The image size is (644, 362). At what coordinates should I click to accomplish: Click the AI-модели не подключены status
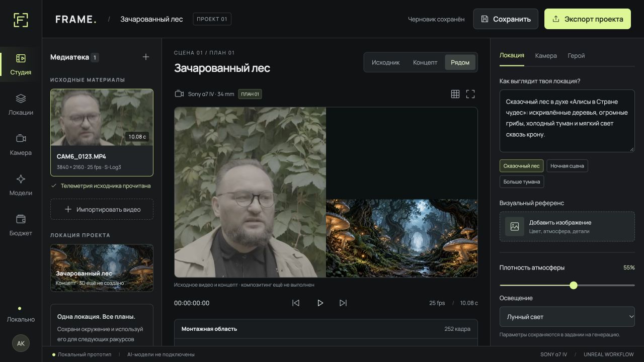[x=160, y=354]
